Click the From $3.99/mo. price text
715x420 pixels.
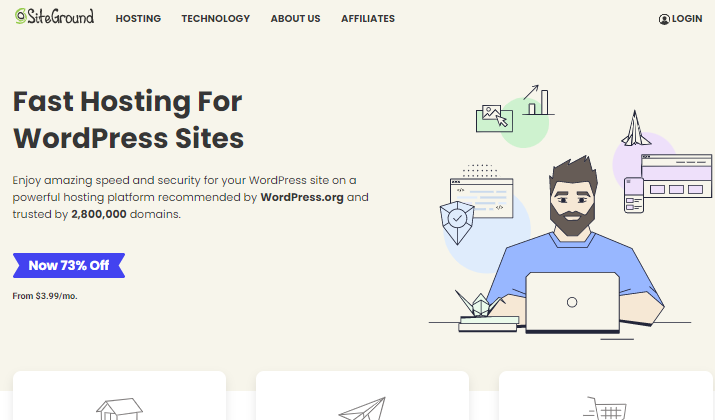tap(45, 296)
